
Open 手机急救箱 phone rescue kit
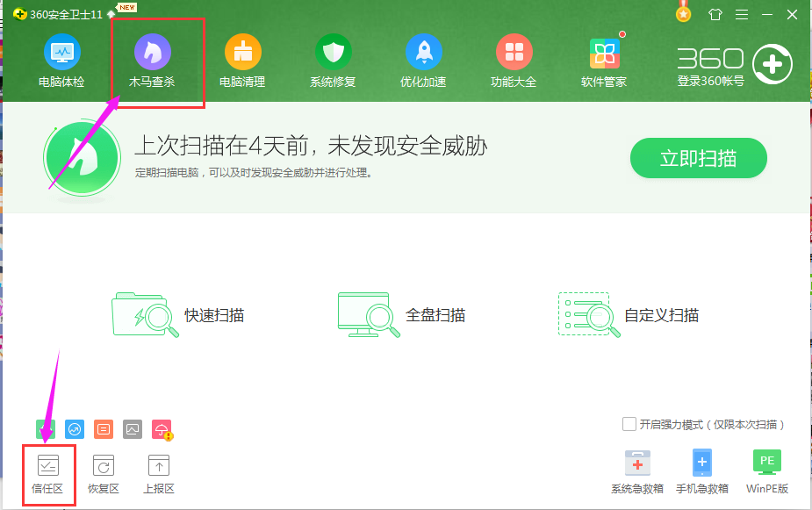tap(702, 471)
